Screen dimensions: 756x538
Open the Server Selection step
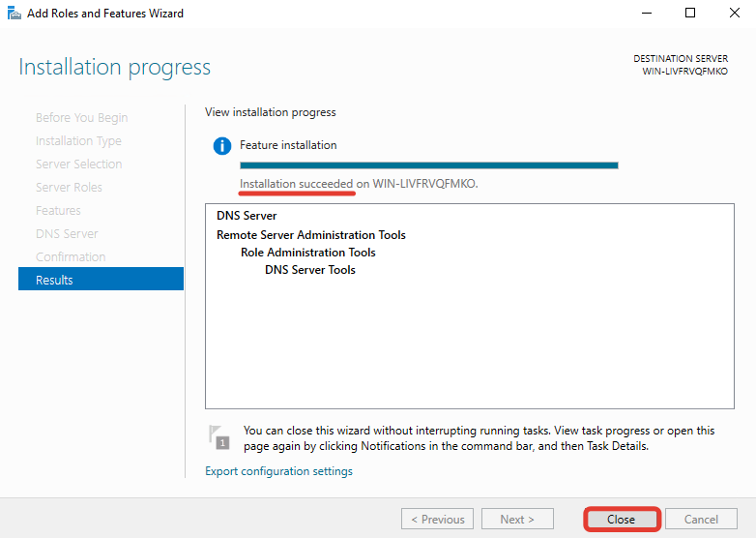point(78,164)
